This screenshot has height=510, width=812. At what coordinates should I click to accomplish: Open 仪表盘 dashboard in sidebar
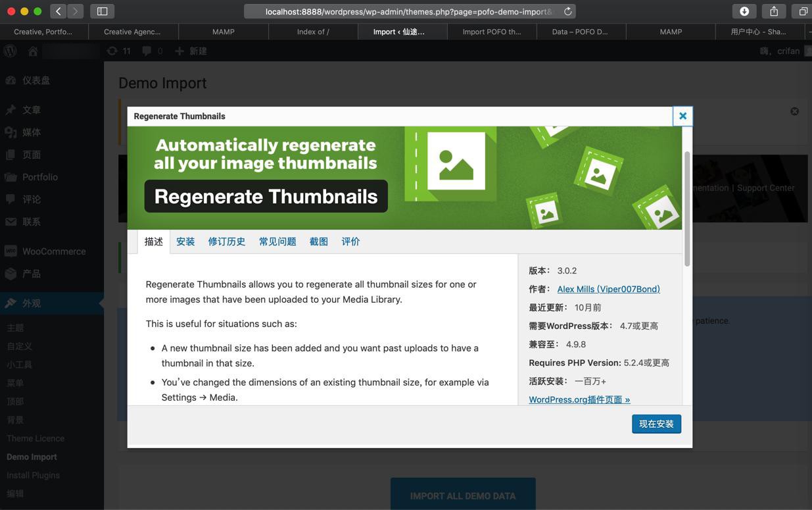coord(52,80)
